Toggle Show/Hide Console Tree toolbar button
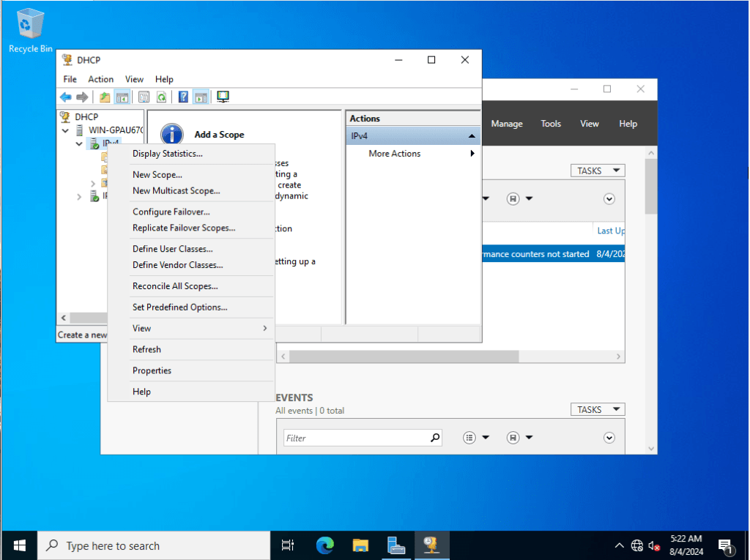Image resolution: width=750 pixels, height=560 pixels. tap(122, 97)
